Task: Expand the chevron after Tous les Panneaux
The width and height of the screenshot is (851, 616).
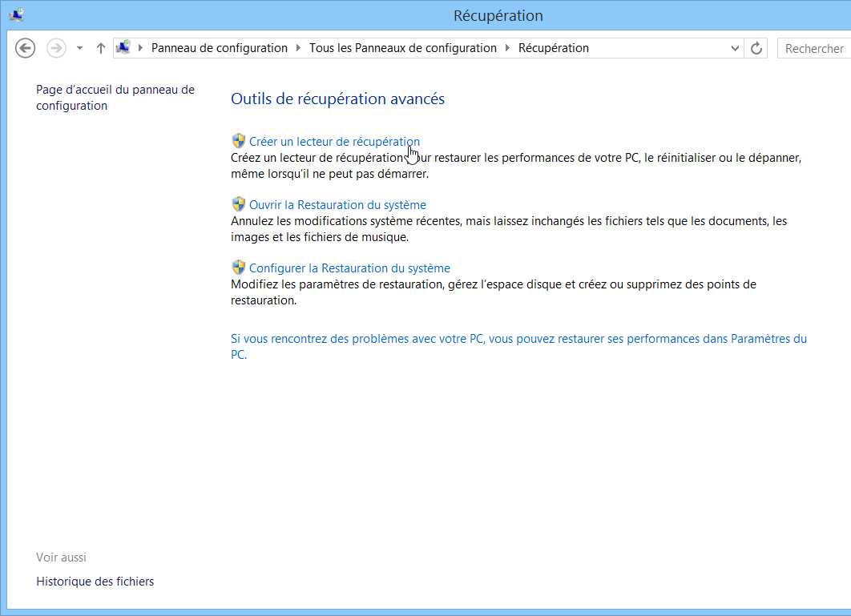Action: pyautogui.click(x=506, y=47)
